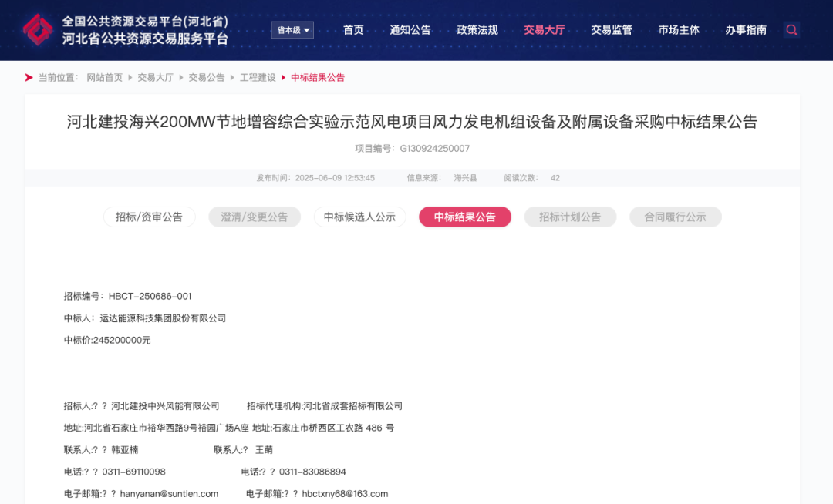This screenshot has width=833, height=504.
Task: Click information source 海兴县
Action: pyautogui.click(x=465, y=178)
